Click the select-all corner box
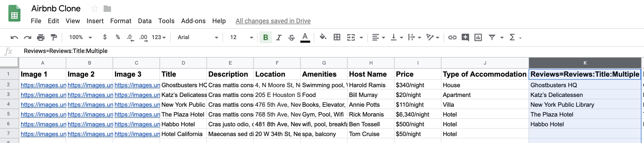Viewport: 644px width, 143px height. (9, 63)
